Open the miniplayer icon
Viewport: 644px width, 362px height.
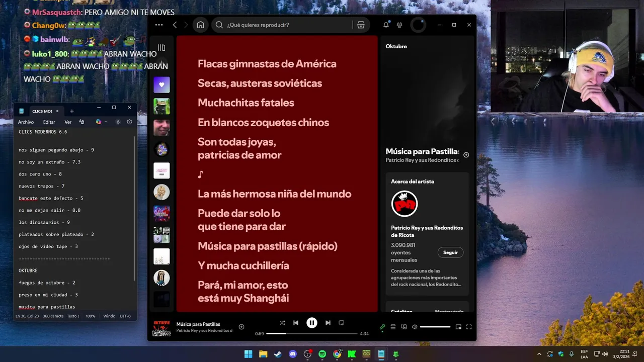458,327
